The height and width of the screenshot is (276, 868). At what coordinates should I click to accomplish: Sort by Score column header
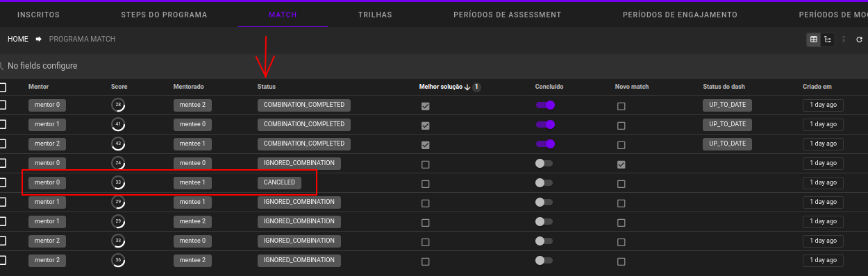click(x=119, y=87)
